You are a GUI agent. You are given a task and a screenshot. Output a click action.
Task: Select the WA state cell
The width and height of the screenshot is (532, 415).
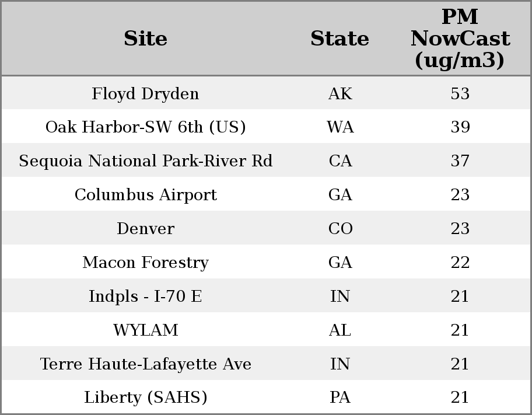tap(340, 127)
